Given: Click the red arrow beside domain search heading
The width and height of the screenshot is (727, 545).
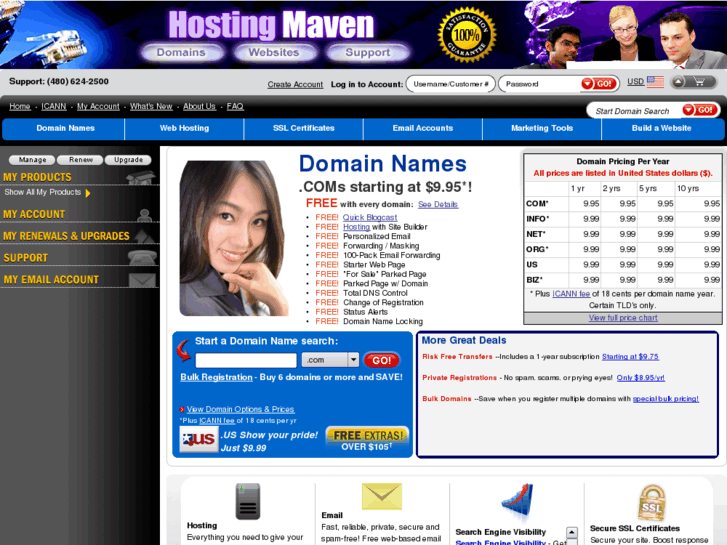Looking at the screenshot, I should coord(184,350).
